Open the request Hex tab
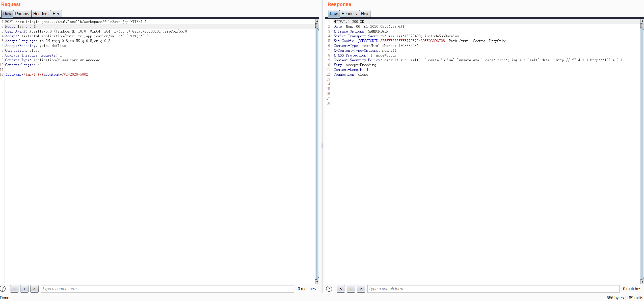 [x=56, y=14]
